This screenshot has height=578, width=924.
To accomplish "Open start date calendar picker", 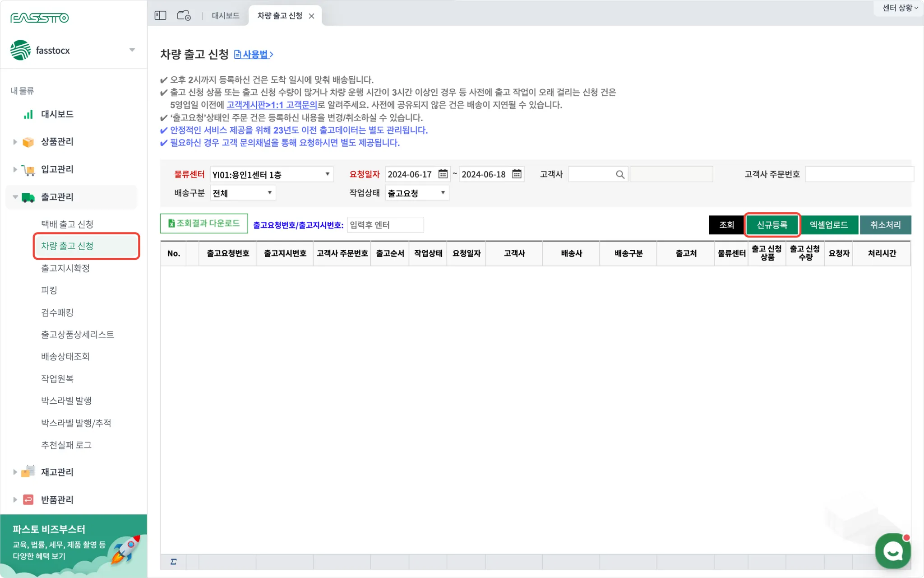I will tap(443, 174).
